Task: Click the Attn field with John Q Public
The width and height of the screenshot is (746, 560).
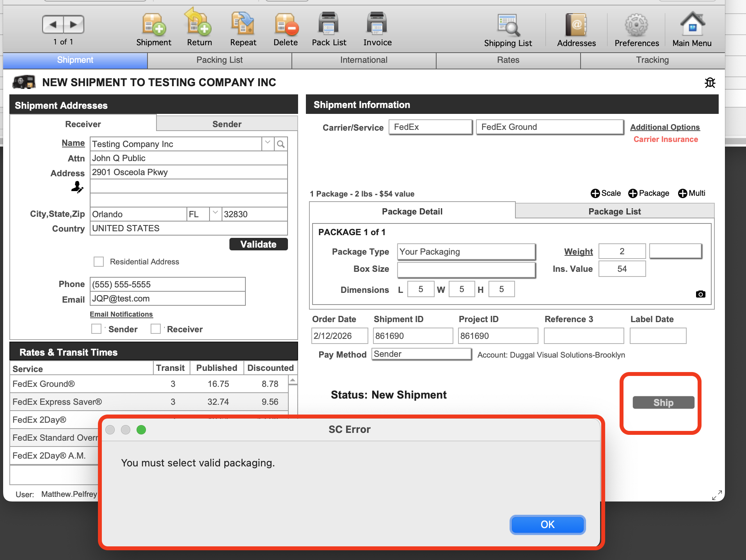Action: 189,158
